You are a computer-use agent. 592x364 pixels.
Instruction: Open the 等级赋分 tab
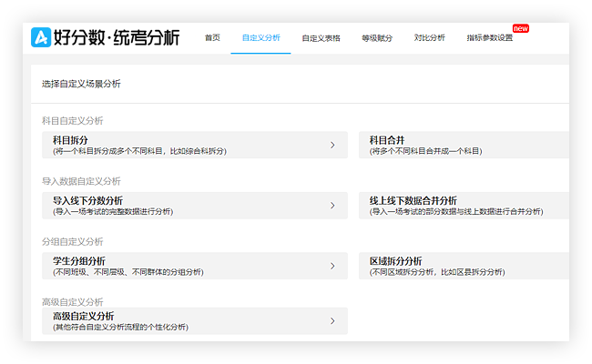point(377,38)
